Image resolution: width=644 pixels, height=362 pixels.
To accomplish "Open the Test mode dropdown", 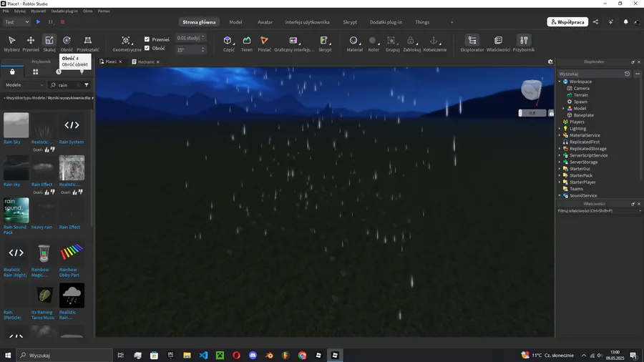I will click(x=16, y=21).
